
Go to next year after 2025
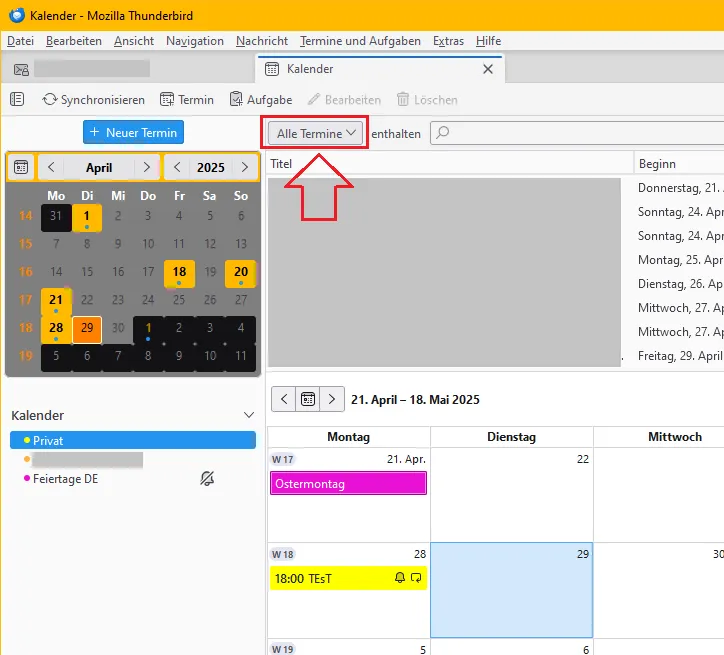245,167
